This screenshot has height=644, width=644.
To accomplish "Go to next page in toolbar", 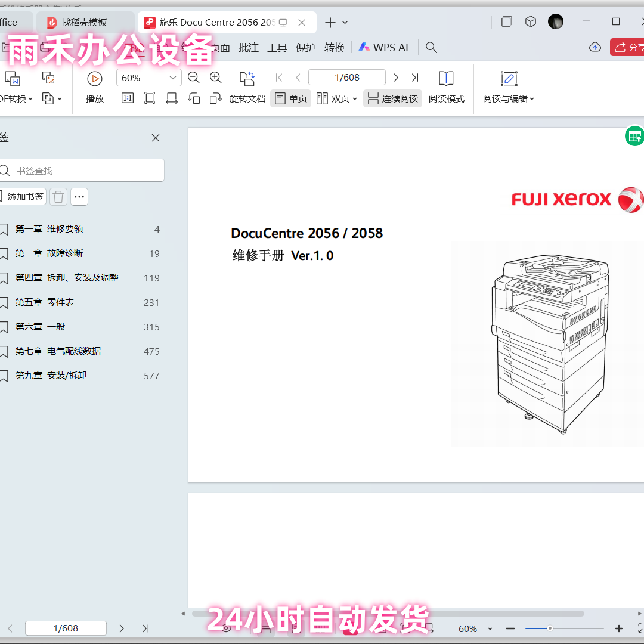I will coord(396,78).
